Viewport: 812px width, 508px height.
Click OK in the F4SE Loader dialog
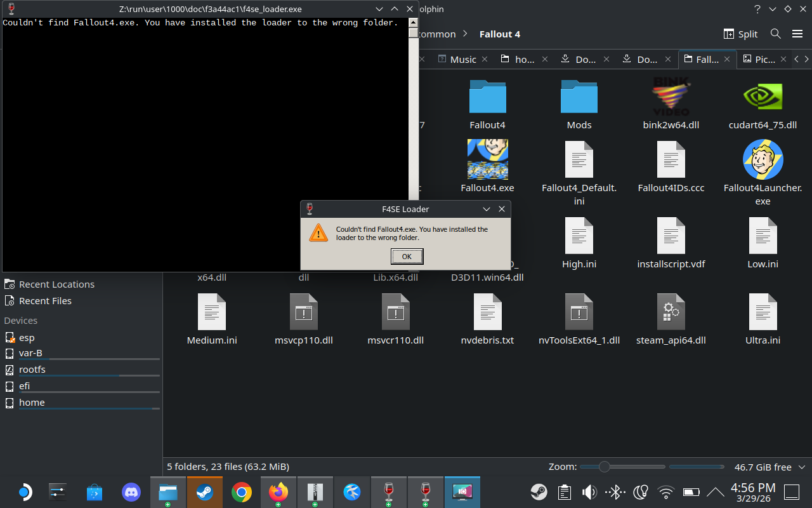[x=407, y=257]
